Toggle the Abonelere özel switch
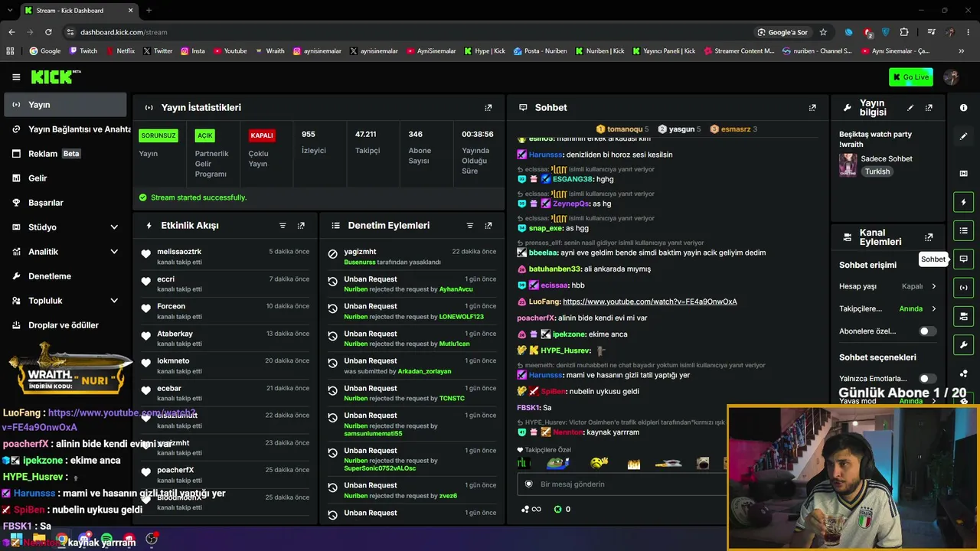980x551 pixels. tap(927, 331)
